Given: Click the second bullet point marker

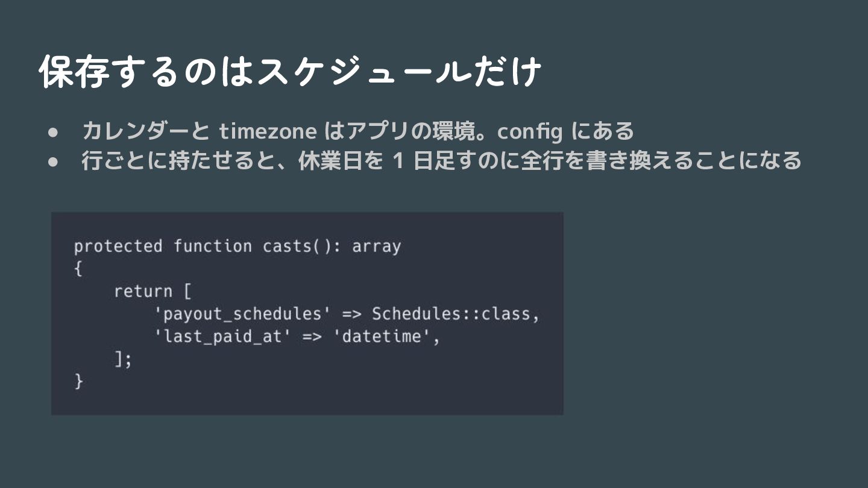Looking at the screenshot, I should tap(53, 162).
